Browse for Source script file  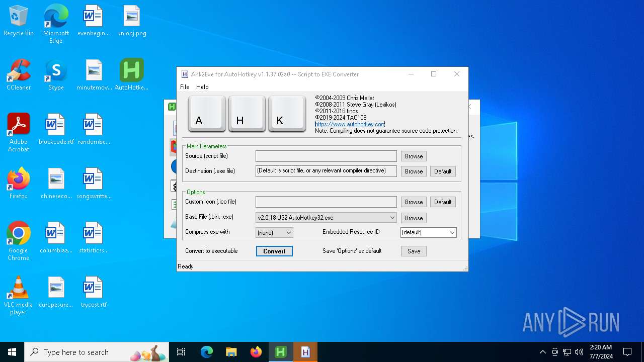tap(414, 156)
